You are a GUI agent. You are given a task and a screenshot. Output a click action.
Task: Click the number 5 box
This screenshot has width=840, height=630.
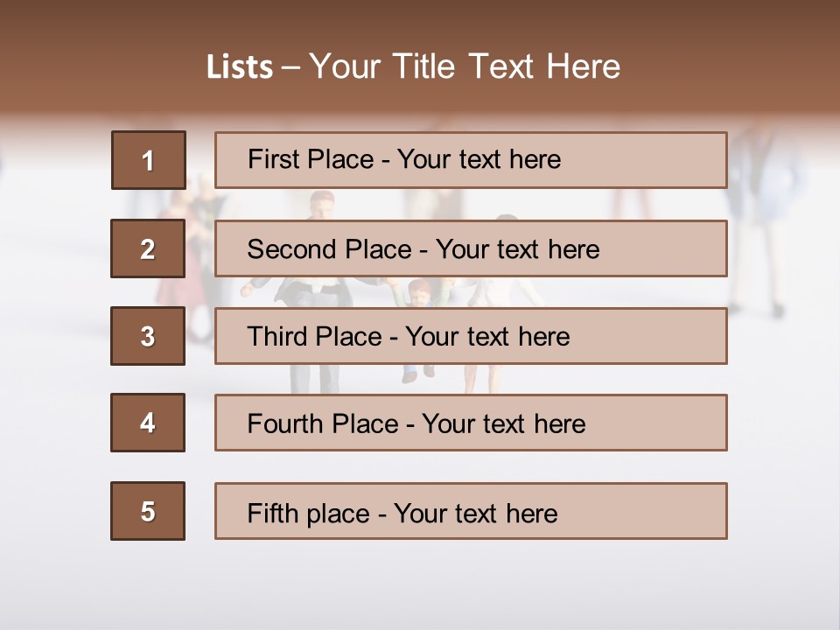pyautogui.click(x=148, y=511)
